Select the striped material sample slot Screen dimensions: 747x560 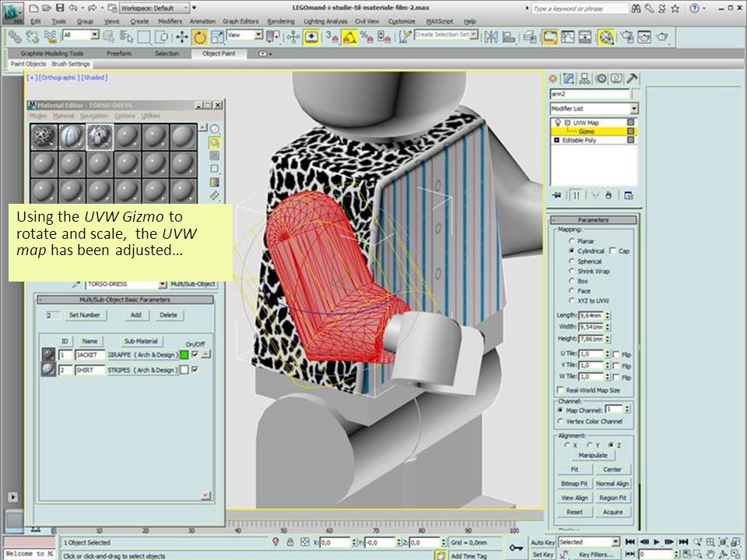click(x=72, y=137)
